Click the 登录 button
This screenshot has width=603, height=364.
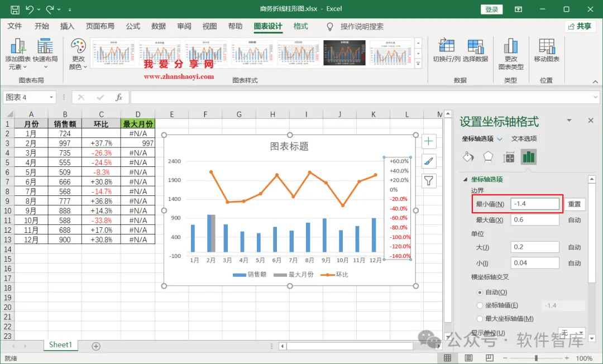(x=491, y=9)
